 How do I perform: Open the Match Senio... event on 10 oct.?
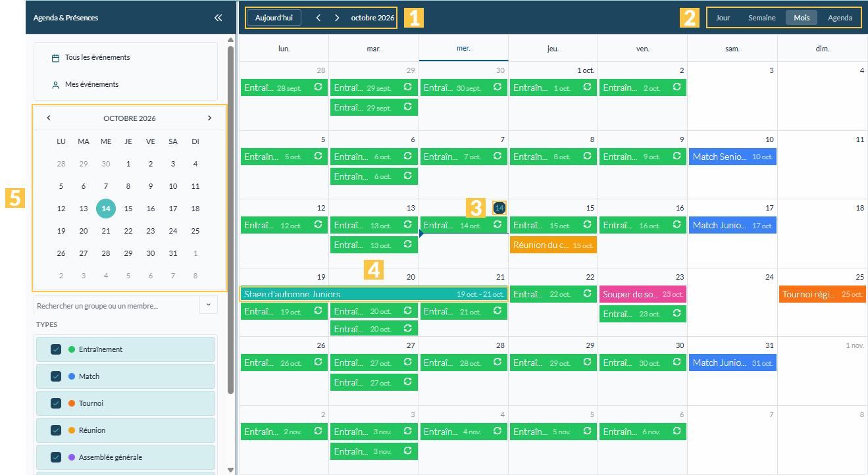coord(732,157)
